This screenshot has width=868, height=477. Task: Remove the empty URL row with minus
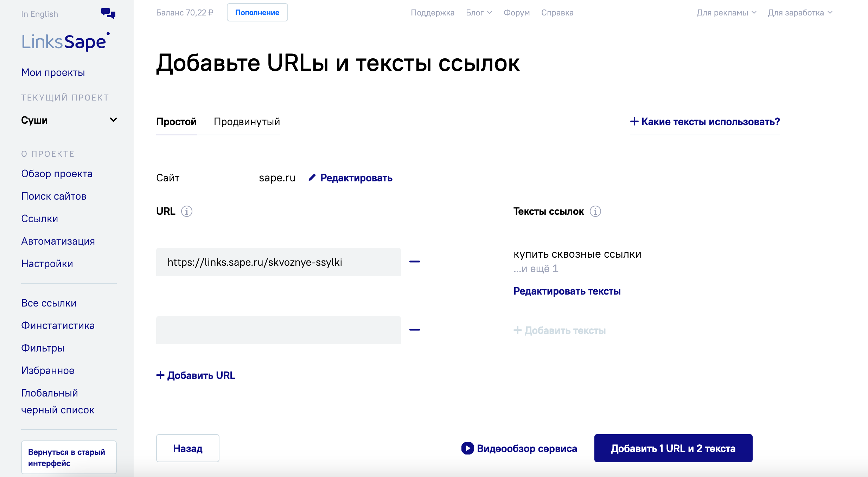[415, 330]
